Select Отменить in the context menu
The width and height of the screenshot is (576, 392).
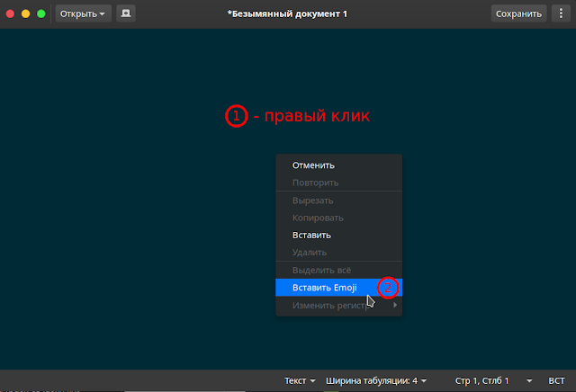[338, 165]
